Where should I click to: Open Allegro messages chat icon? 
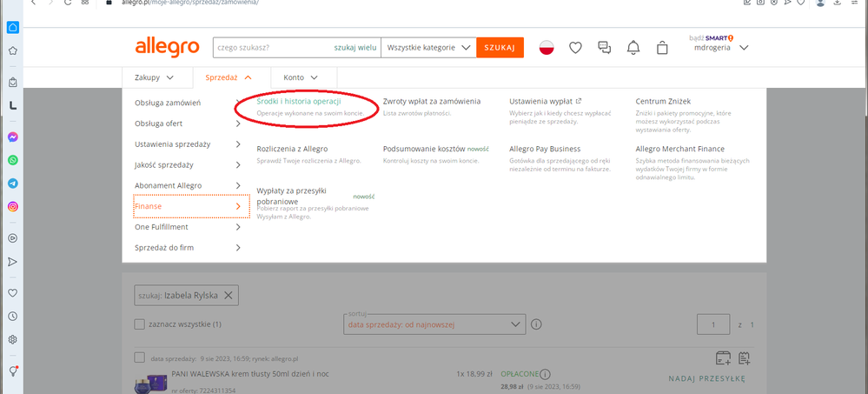[x=605, y=48]
